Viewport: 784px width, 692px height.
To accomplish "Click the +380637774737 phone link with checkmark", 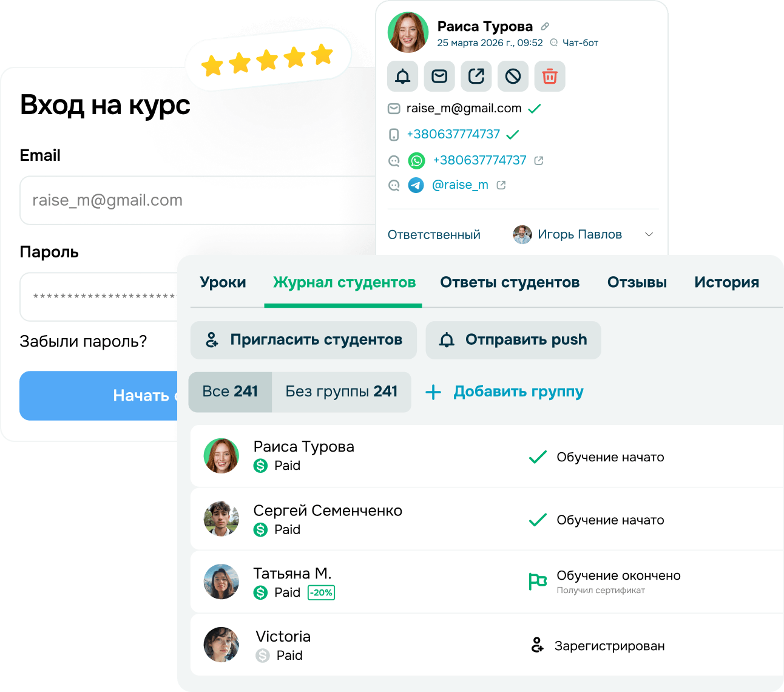I will point(453,134).
